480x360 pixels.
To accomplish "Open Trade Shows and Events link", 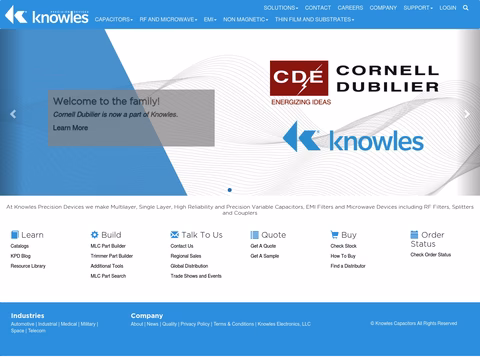I will click(x=196, y=276).
